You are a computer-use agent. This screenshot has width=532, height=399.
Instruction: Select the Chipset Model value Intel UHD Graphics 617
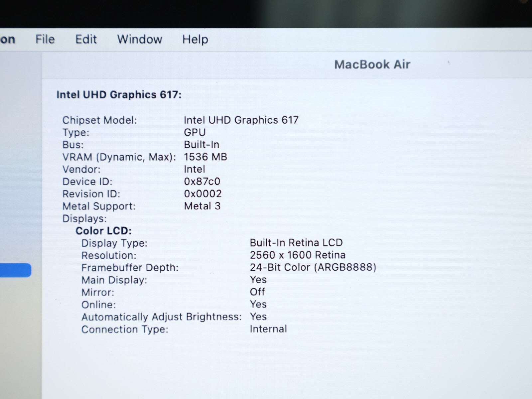pos(241,120)
